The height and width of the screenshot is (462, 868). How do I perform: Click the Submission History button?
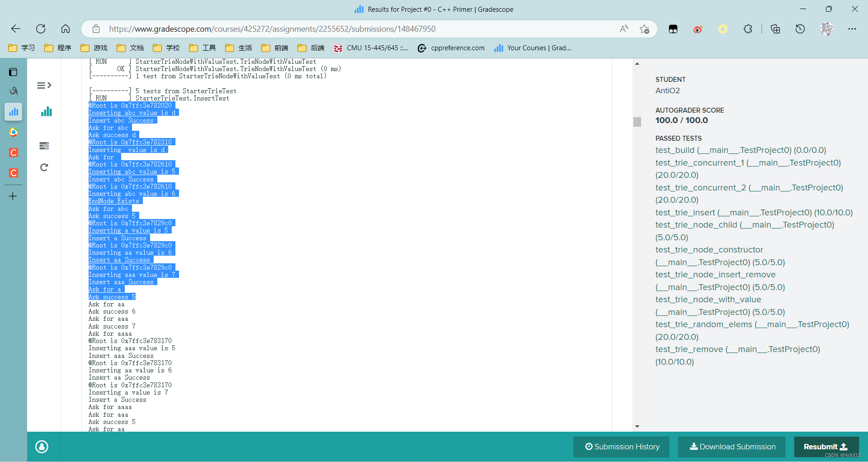(622, 447)
